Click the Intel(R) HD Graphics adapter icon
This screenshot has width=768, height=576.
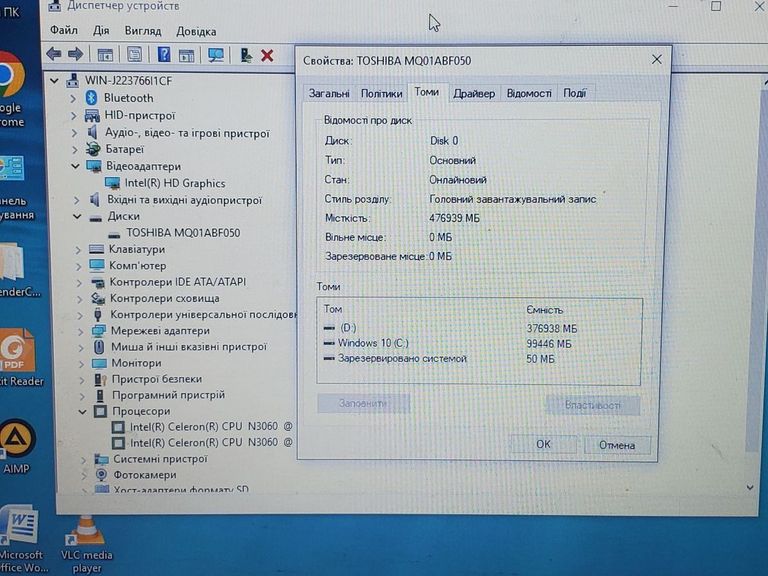[x=112, y=183]
